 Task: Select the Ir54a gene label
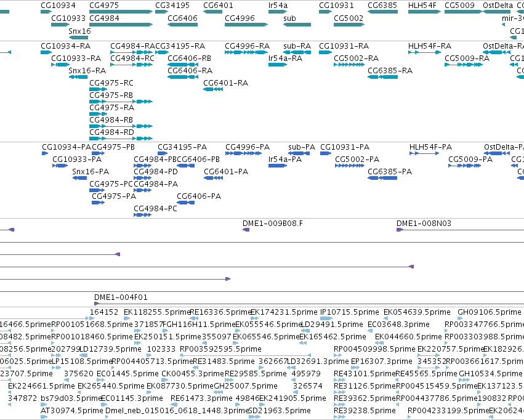click(278, 6)
